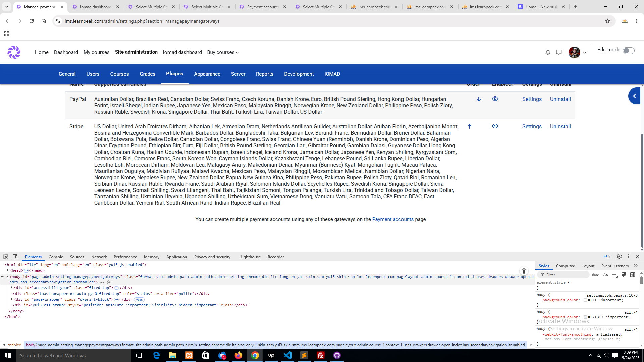Viewport: 644px width, 362px height.
Task: Open the settings.ph…teways:1073 source link
Action: tap(612, 295)
